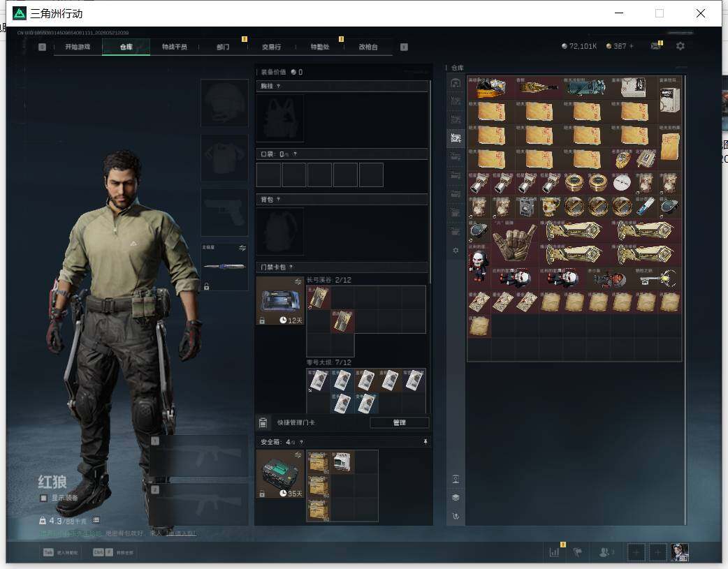Select the white computer case item
The image size is (728, 569).
tap(669, 99)
